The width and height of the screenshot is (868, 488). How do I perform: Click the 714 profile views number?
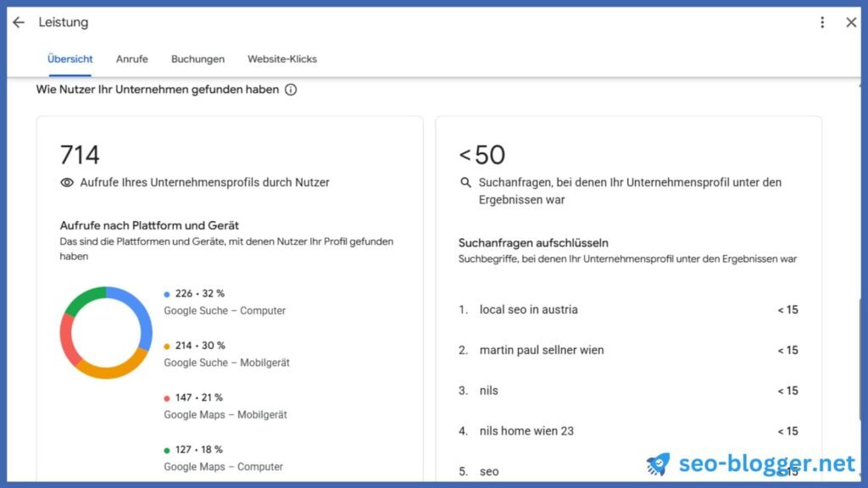click(80, 155)
